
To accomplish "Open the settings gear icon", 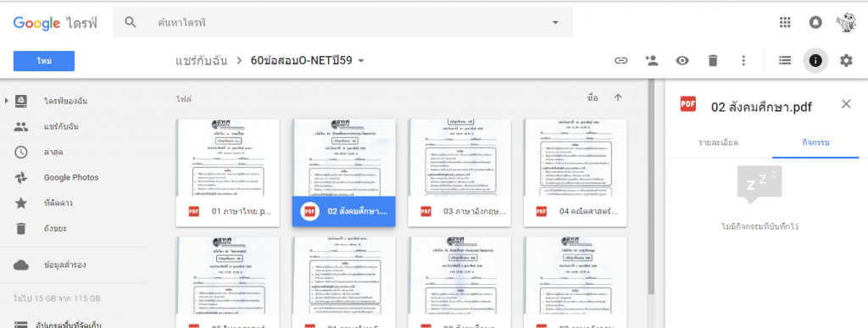I will pos(847,61).
